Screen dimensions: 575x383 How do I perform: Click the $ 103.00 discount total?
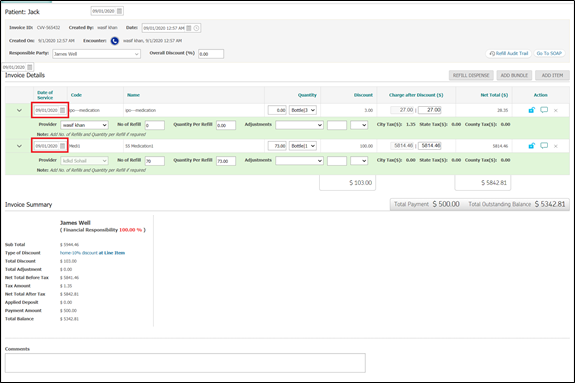pos(360,183)
